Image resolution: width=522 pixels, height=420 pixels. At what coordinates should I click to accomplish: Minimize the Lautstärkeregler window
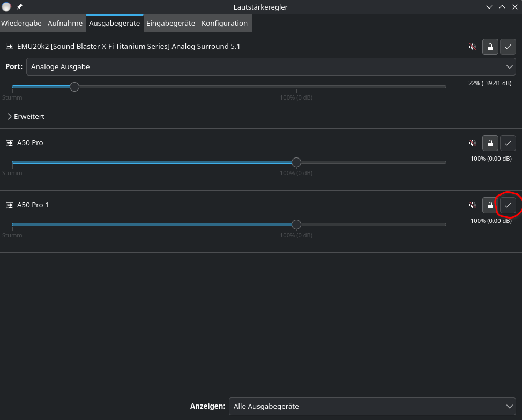pos(489,7)
